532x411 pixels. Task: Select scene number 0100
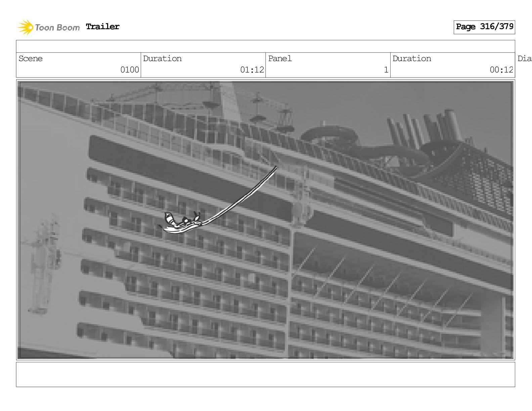[x=130, y=70]
